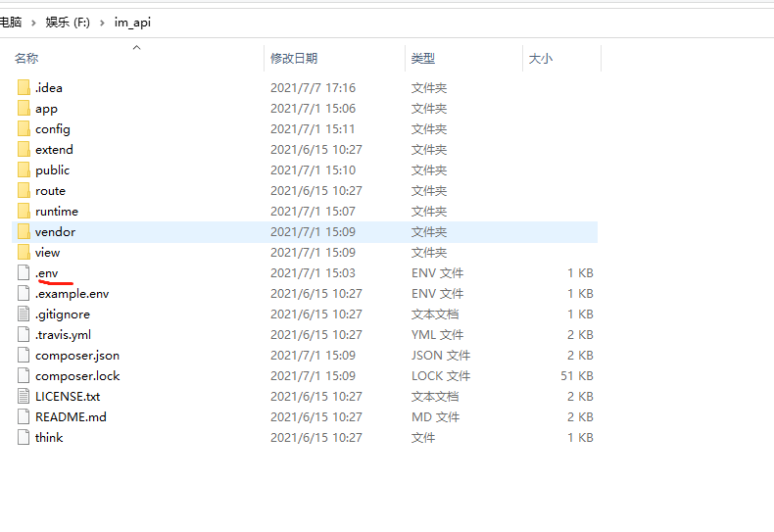Select the app folder icon

[x=24, y=108]
